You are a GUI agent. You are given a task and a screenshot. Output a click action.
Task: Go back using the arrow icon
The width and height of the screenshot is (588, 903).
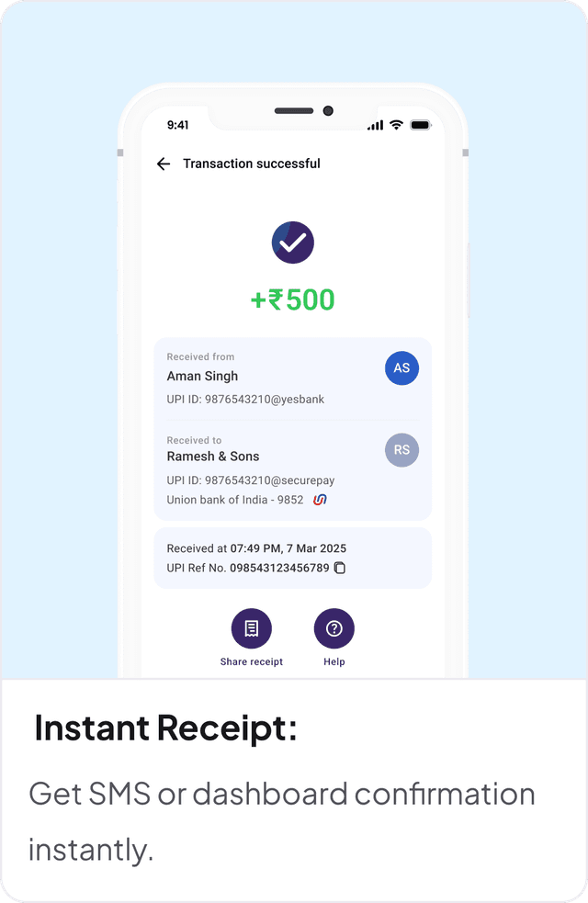pos(164,164)
